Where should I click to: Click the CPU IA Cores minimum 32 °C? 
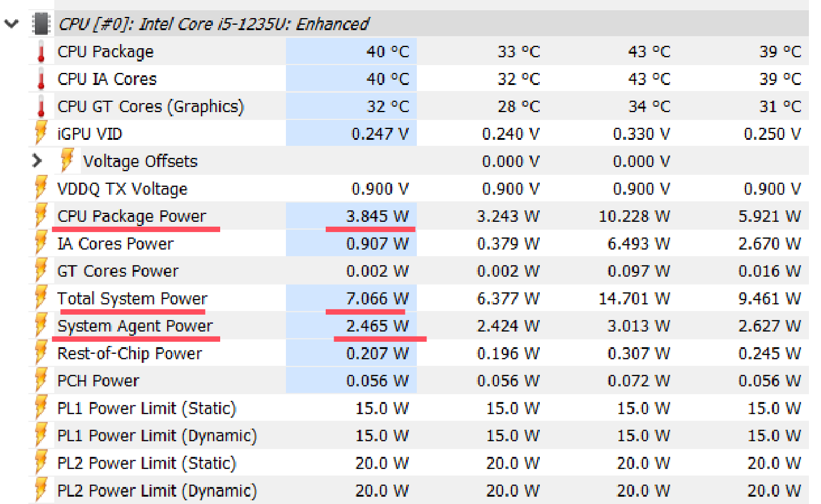pyautogui.click(x=519, y=79)
